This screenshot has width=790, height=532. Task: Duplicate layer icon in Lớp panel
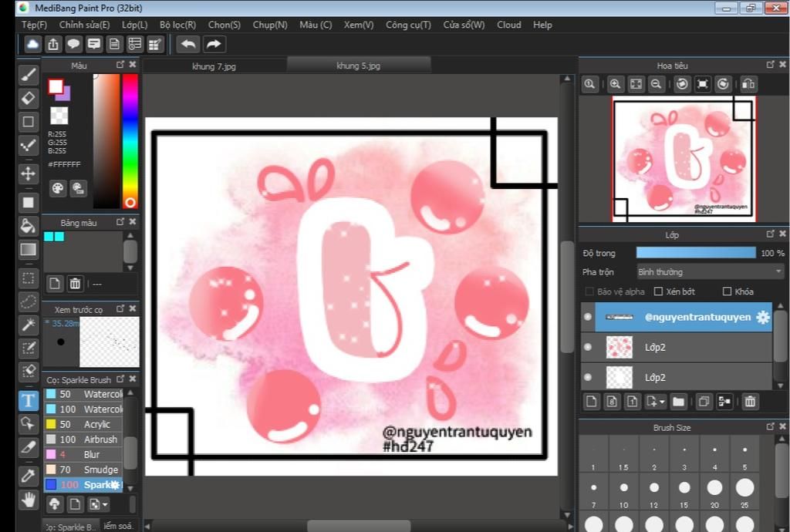click(x=704, y=402)
